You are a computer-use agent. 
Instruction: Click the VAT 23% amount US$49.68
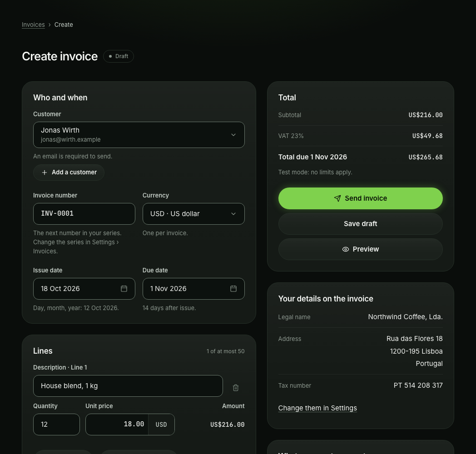tap(427, 136)
